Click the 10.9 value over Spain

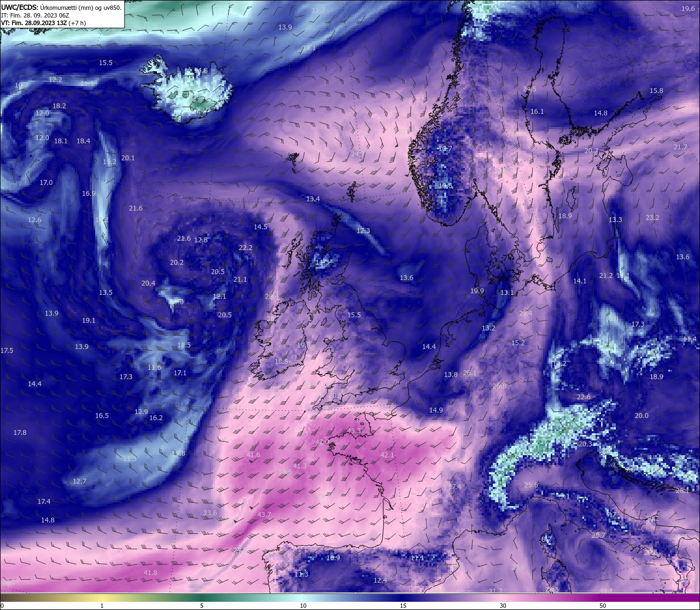click(x=333, y=558)
